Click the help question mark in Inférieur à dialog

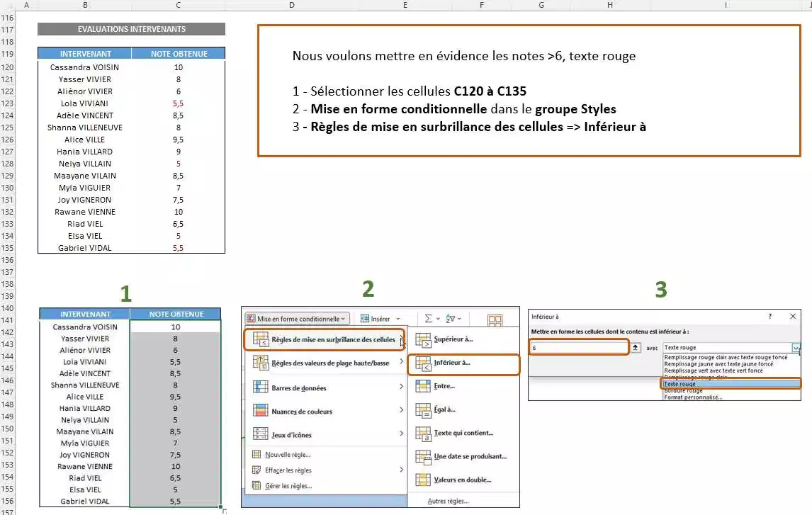(x=769, y=316)
